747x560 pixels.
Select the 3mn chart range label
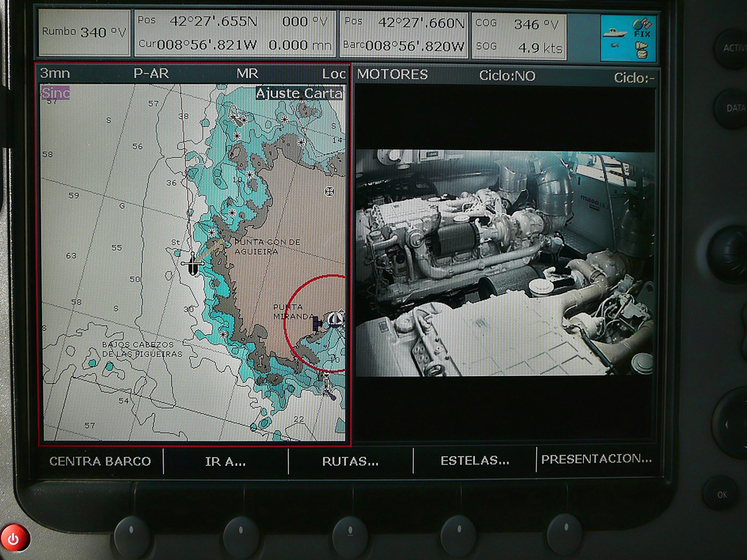click(55, 73)
